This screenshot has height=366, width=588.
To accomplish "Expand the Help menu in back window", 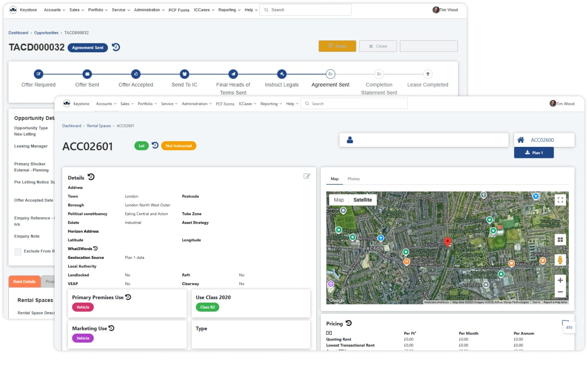I will tap(250, 10).
